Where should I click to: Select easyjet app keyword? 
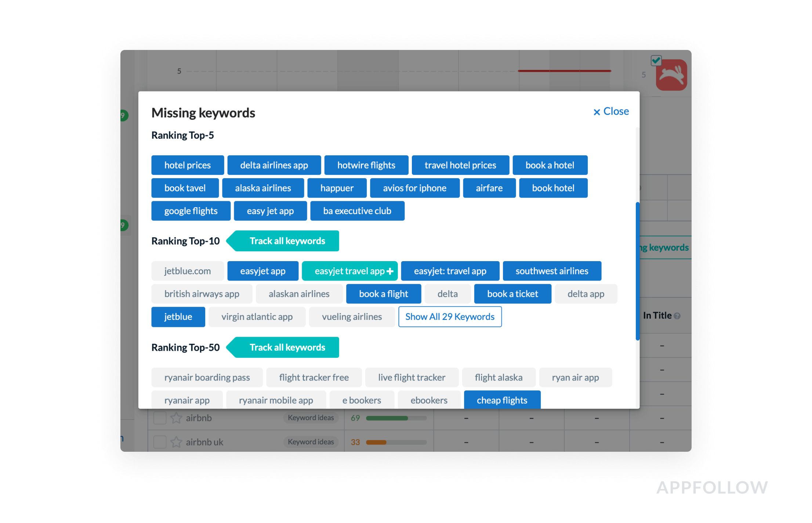(x=263, y=271)
